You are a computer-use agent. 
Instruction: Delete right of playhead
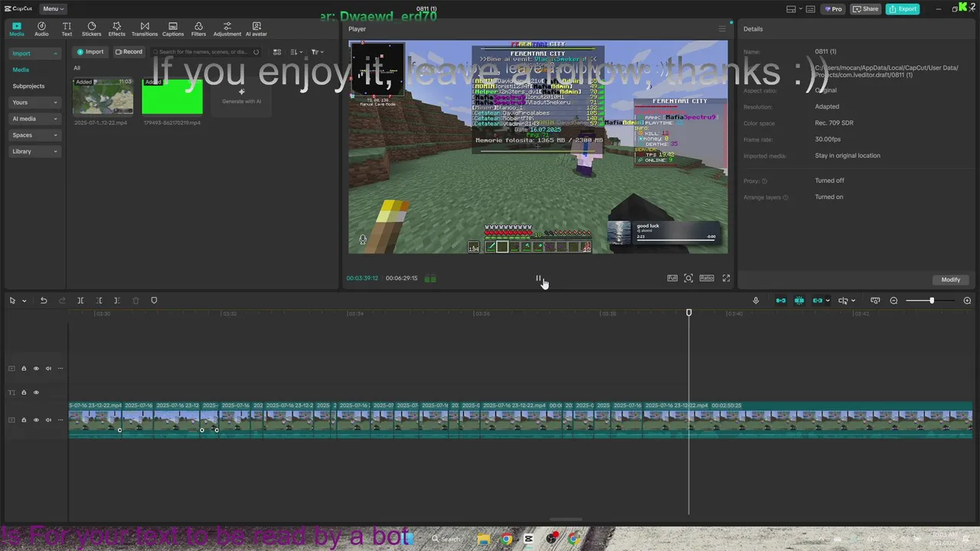pyautogui.click(x=116, y=301)
